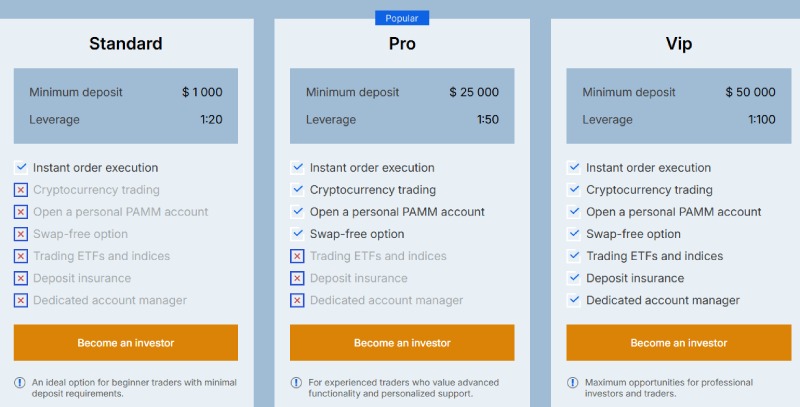Click Pro's Open a personal PAMM account checkmark
The image size is (800, 407).
pos(297,212)
